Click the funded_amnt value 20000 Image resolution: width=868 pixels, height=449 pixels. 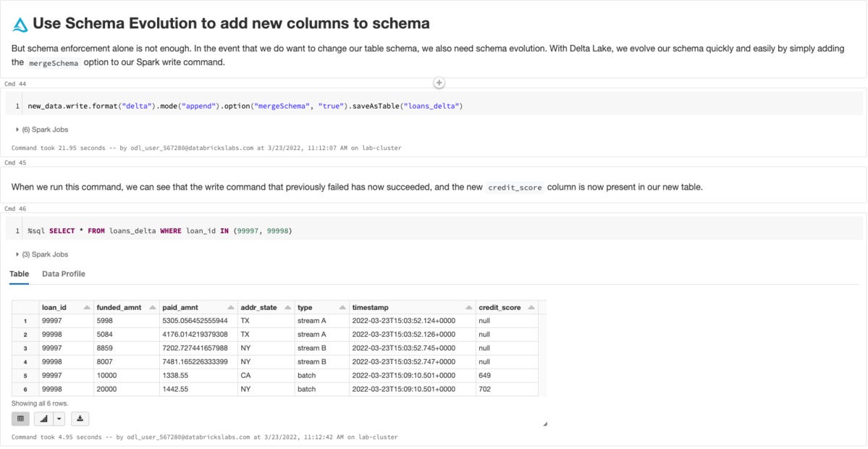click(107, 389)
